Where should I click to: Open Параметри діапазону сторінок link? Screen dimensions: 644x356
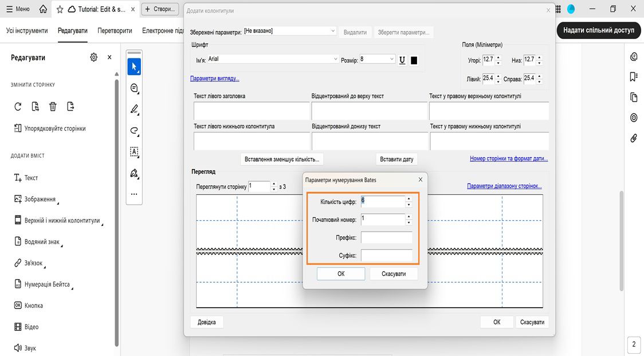pyautogui.click(x=504, y=186)
